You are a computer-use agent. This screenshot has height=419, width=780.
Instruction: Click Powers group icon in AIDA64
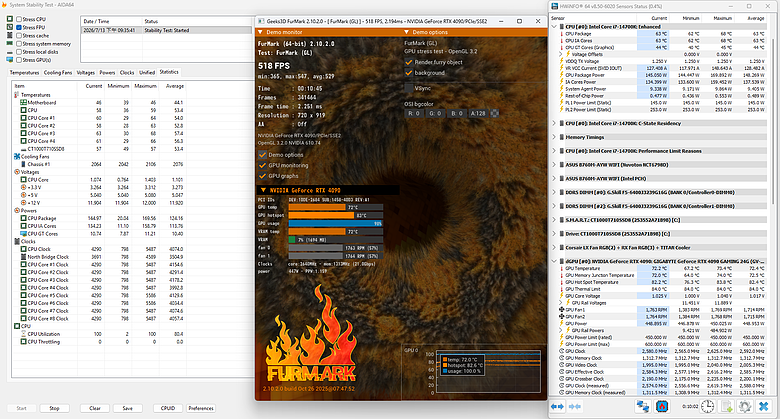pos(17,210)
